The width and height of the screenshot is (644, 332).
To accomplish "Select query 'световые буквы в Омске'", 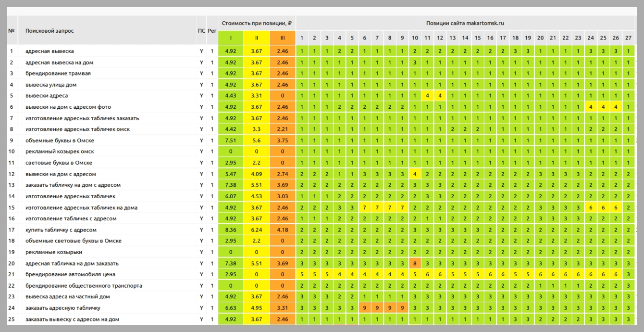I will (x=59, y=163).
